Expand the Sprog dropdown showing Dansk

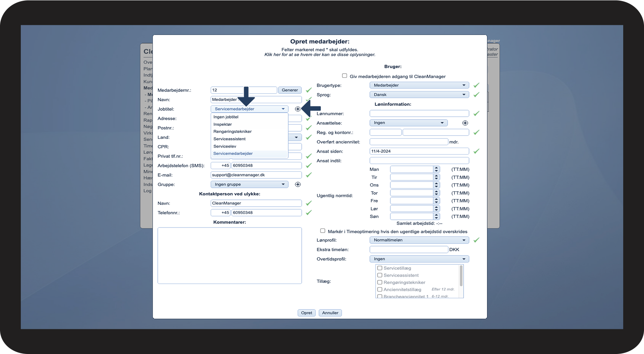[419, 95]
